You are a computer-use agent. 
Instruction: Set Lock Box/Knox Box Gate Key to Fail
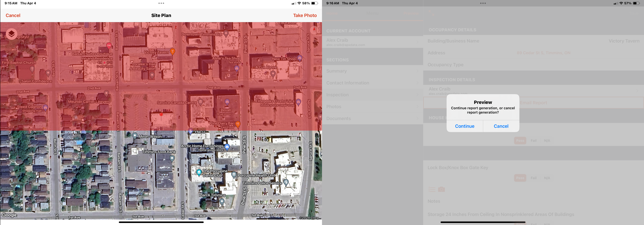coord(534,178)
